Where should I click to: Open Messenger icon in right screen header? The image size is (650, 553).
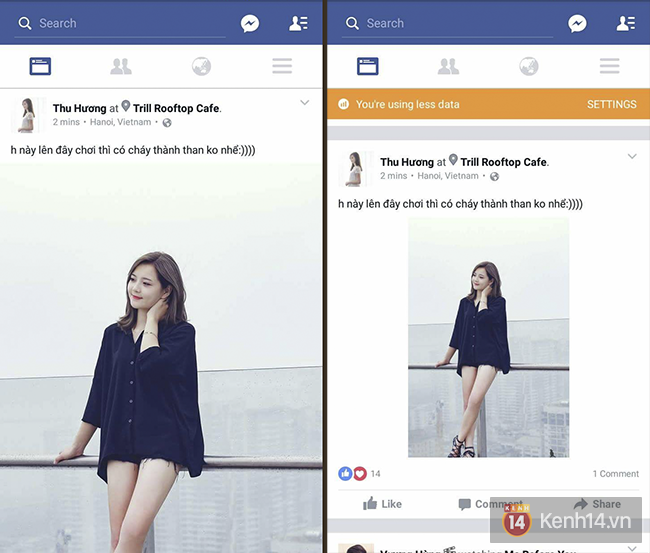[577, 24]
